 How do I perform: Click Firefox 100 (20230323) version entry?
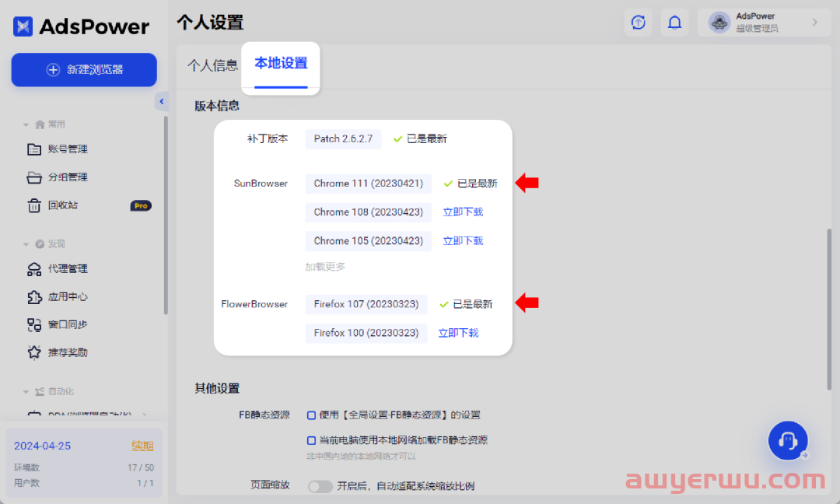click(366, 333)
